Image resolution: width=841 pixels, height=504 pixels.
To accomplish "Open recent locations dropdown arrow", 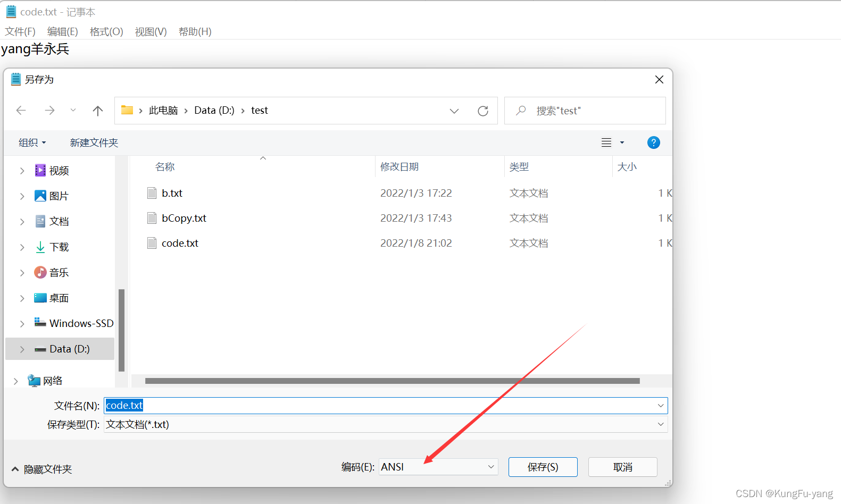I will (x=73, y=111).
